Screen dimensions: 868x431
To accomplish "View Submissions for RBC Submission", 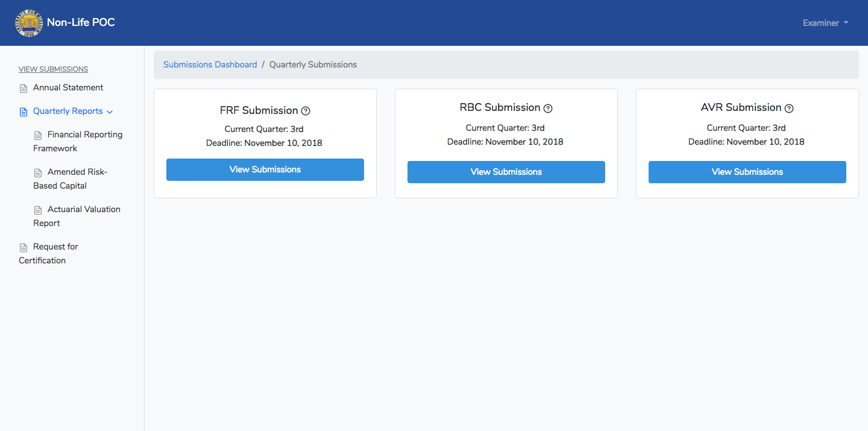I will pos(506,172).
